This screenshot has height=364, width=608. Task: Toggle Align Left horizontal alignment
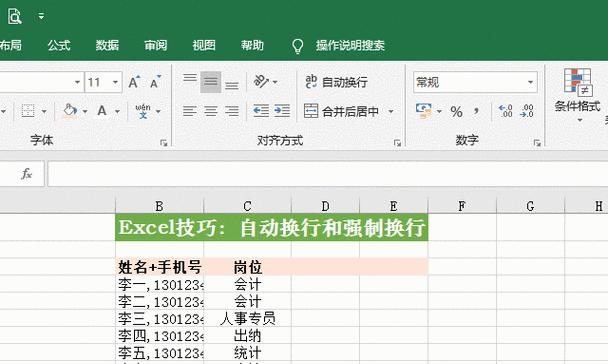pos(190,111)
